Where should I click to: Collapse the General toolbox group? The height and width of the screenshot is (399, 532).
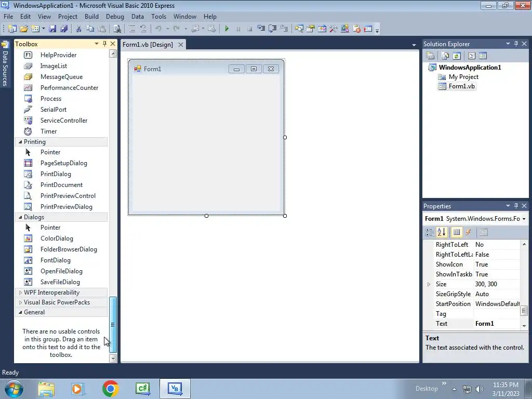tap(20, 312)
